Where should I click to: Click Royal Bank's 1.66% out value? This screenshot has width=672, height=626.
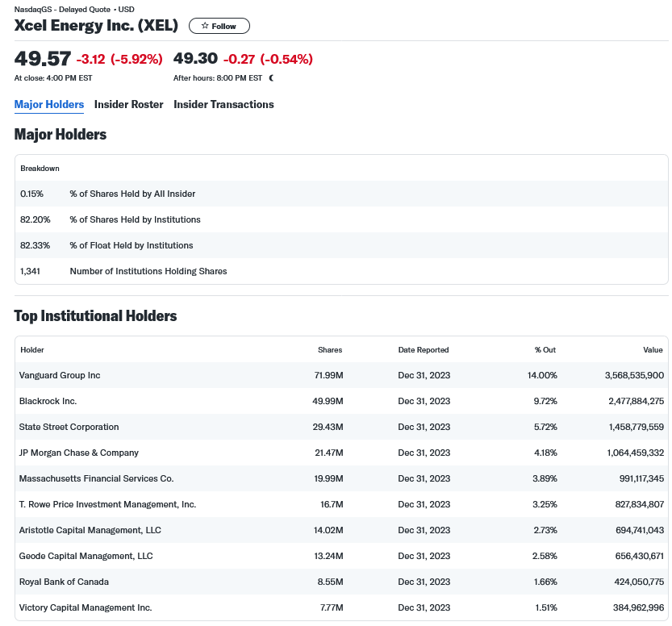tap(545, 582)
